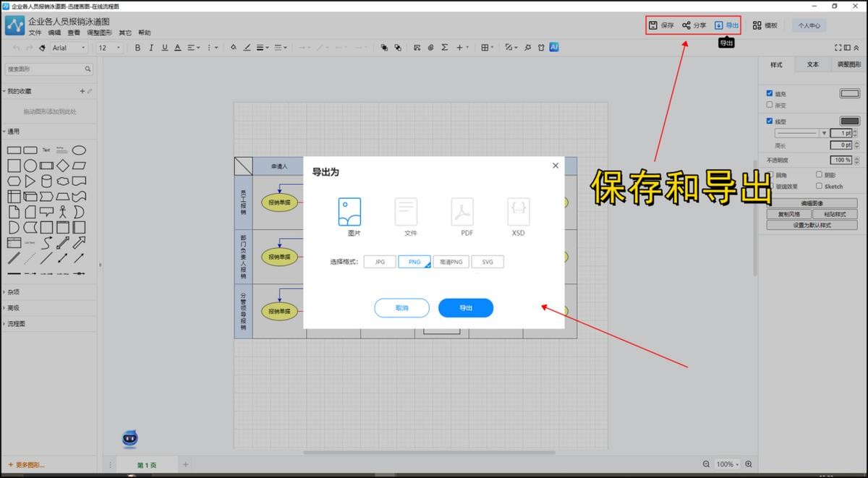This screenshot has width=868, height=478.
Task: Expand the 流程图 shape category
Action: tap(17, 324)
